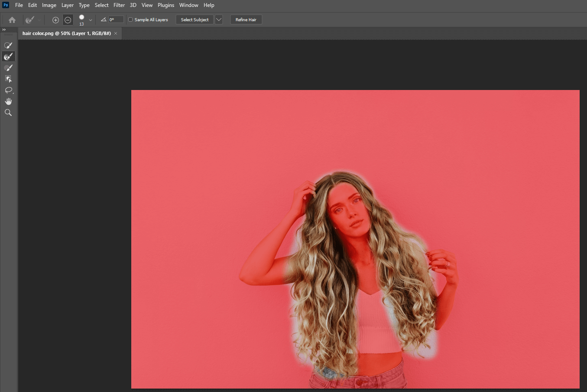This screenshot has width=587, height=392.
Task: Close the hair color.png document tab
Action: (116, 33)
